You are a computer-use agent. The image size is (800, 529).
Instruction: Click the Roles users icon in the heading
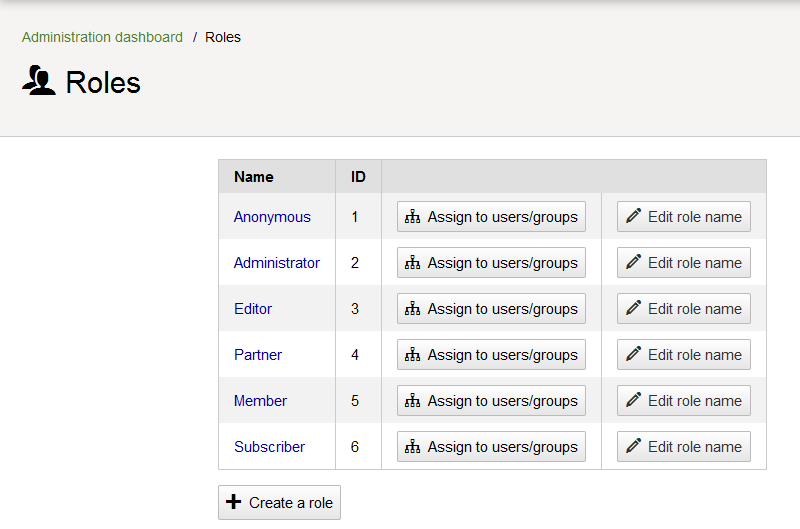pos(39,80)
